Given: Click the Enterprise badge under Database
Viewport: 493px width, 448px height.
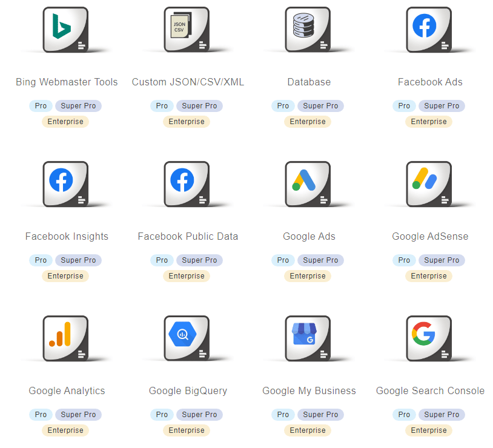Looking at the screenshot, I should [x=308, y=122].
